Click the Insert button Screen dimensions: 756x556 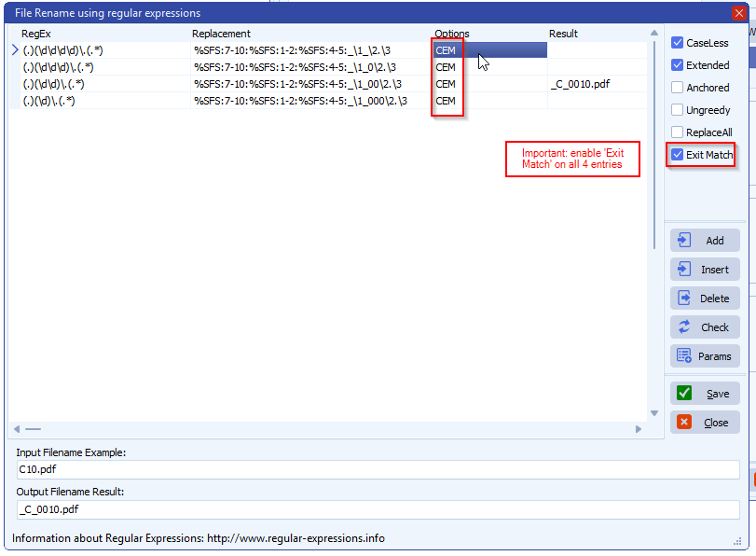click(x=705, y=270)
